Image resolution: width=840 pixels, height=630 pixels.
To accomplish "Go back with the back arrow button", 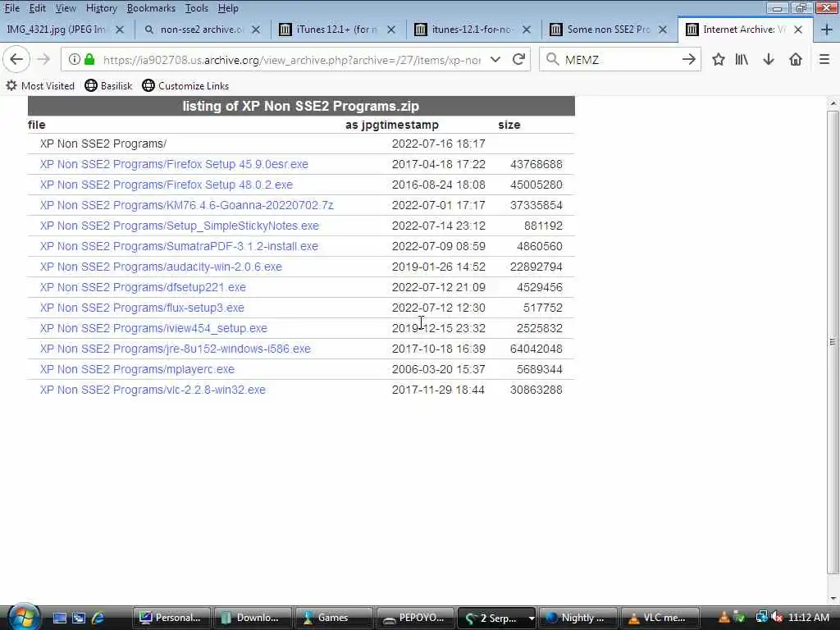I will click(x=16, y=59).
